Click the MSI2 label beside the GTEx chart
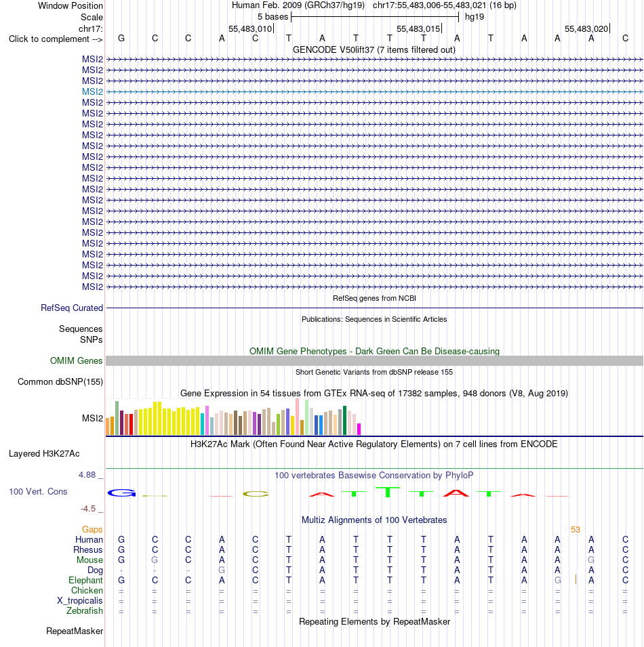 click(x=92, y=419)
